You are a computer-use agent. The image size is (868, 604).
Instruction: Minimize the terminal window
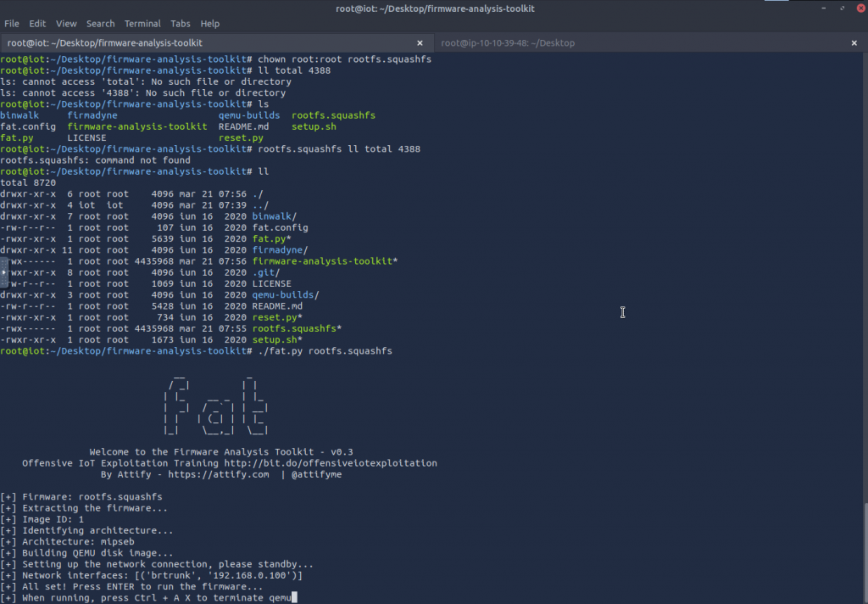click(823, 8)
